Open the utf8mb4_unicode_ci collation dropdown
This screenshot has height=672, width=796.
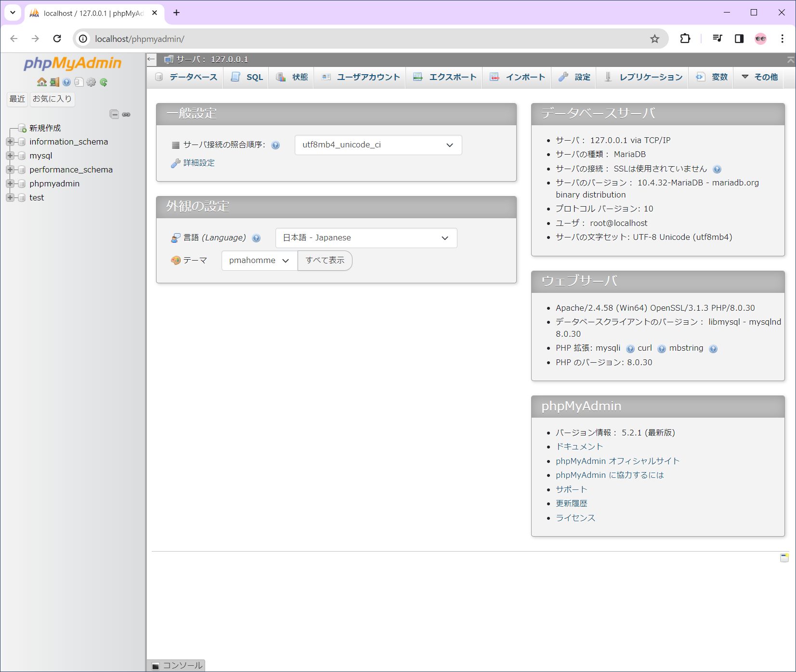pos(378,145)
